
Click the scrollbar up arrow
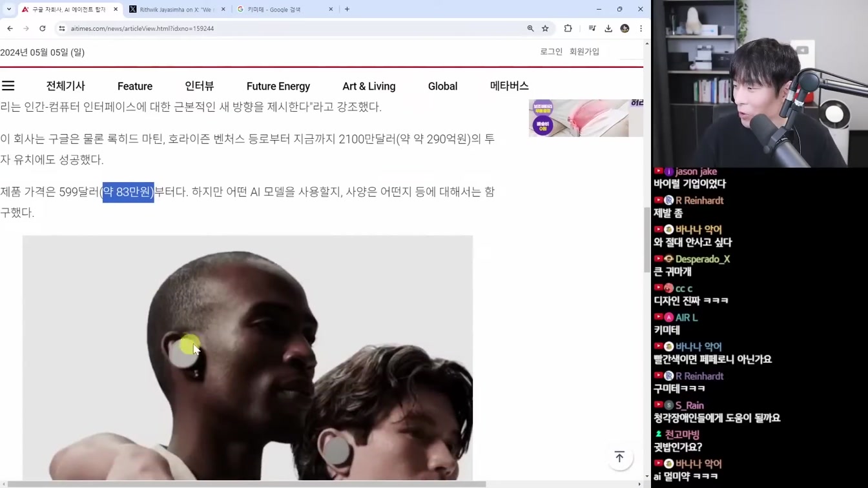[x=646, y=43]
